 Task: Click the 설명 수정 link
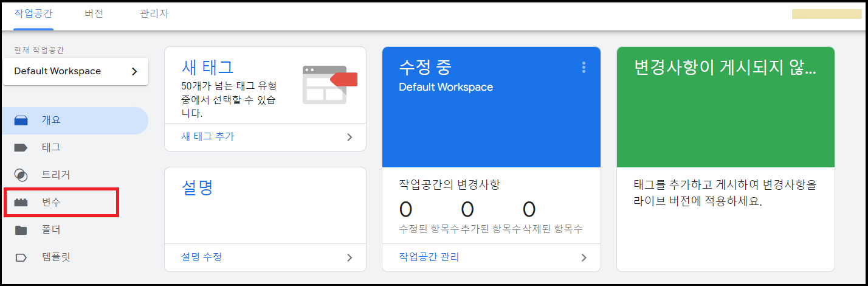[202, 257]
